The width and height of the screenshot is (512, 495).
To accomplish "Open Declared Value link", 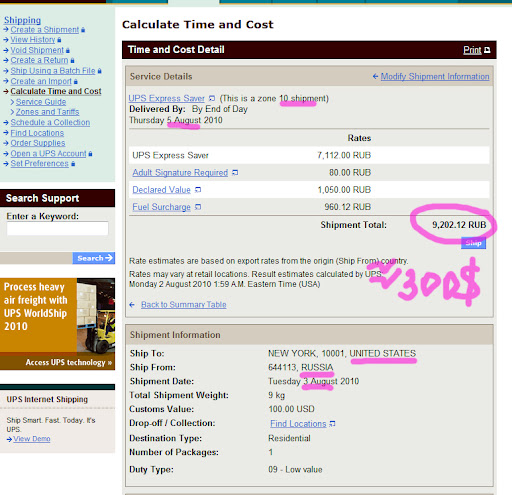I will (161, 190).
